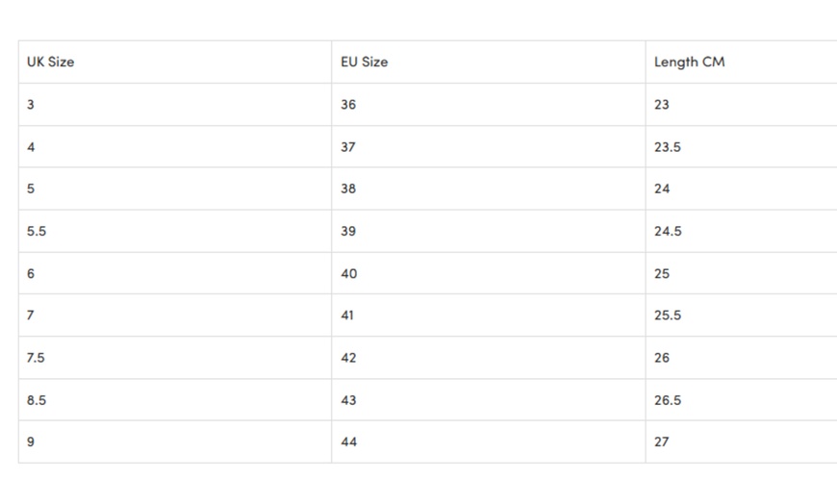
Task: Click the UK size 6 cell
Action: click(x=31, y=273)
